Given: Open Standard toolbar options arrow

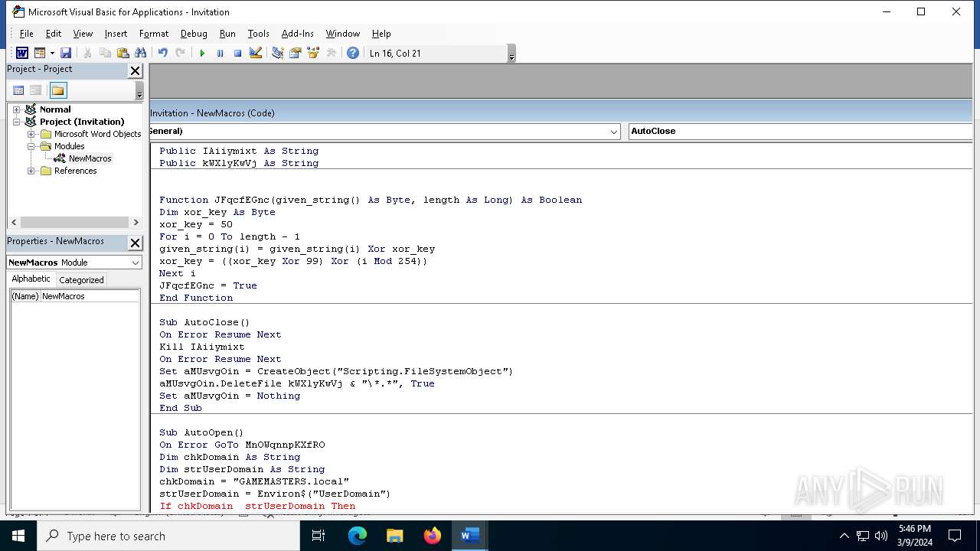Looking at the screenshot, I should point(511,54).
